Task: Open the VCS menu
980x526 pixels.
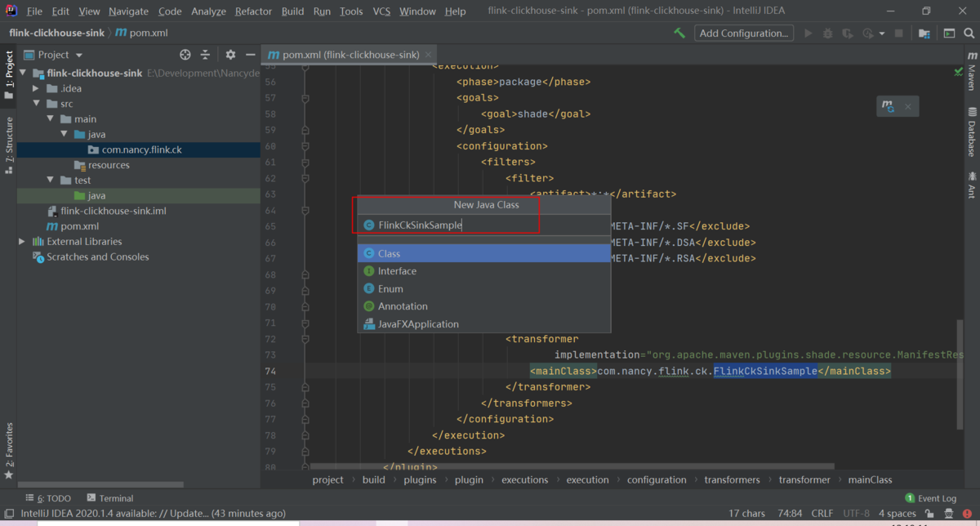Action: 381,11
